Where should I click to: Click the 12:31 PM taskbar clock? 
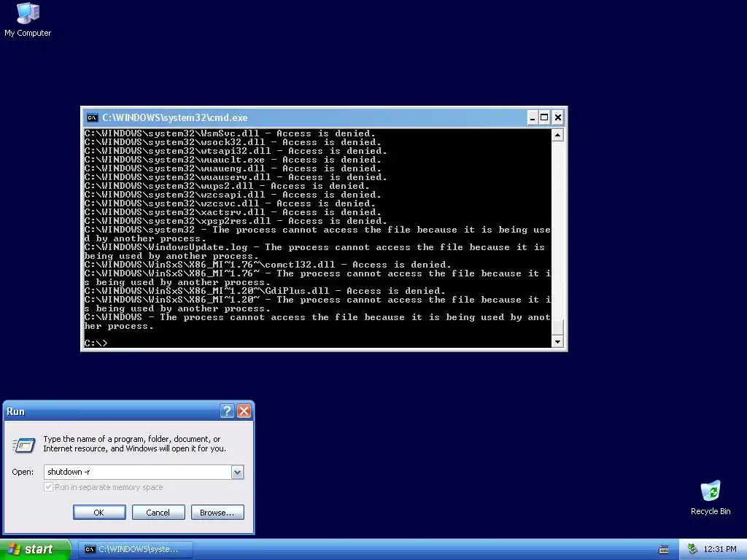pos(720,550)
